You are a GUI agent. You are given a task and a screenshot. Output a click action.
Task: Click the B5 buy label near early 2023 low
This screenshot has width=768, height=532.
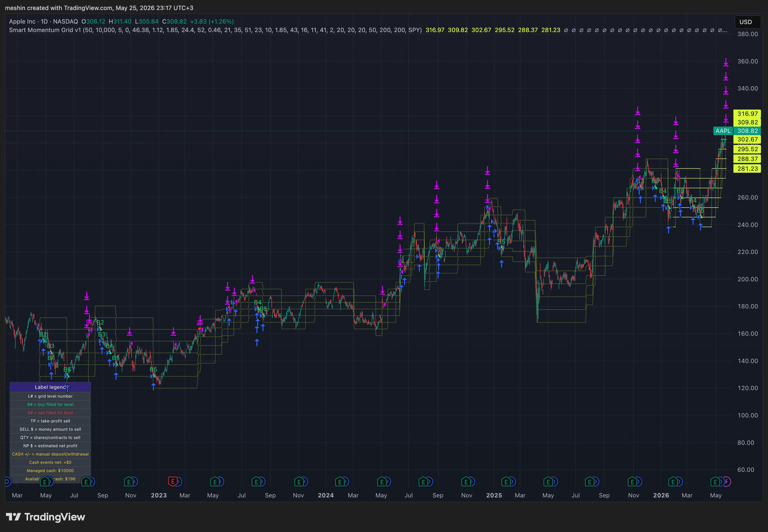click(x=153, y=369)
